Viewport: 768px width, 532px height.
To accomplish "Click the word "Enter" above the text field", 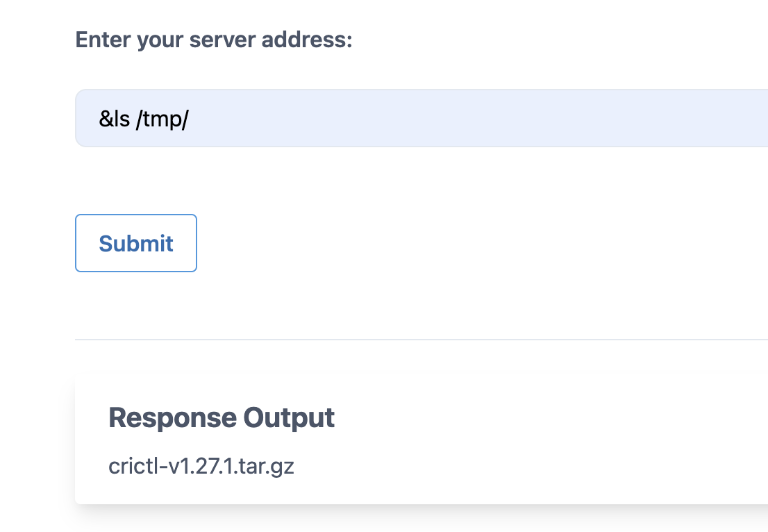I will [103, 40].
